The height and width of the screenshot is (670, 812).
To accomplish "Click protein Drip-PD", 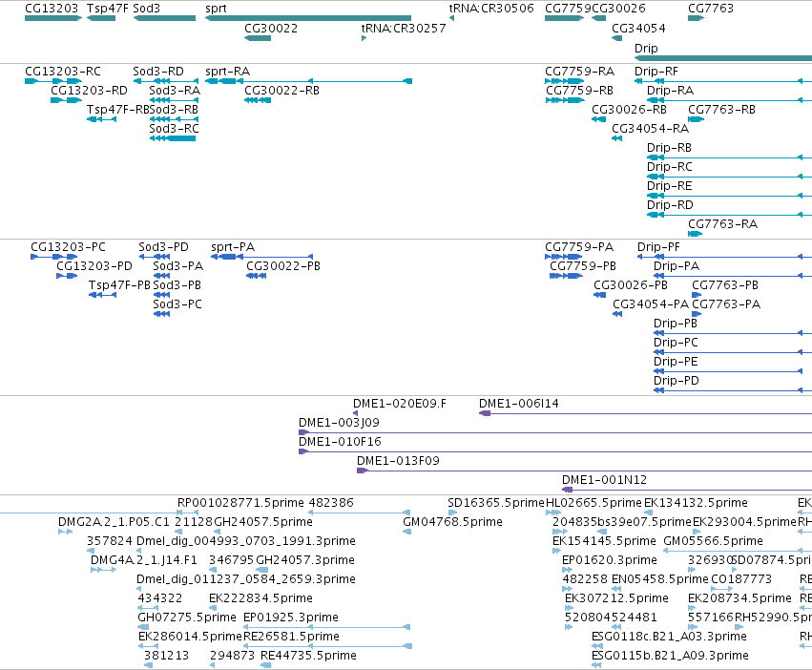I will [677, 381].
